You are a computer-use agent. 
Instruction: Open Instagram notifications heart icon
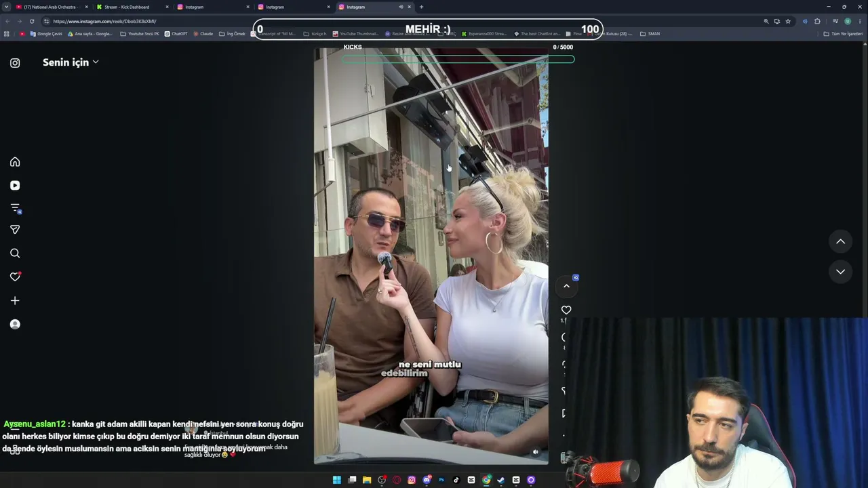[15, 277]
